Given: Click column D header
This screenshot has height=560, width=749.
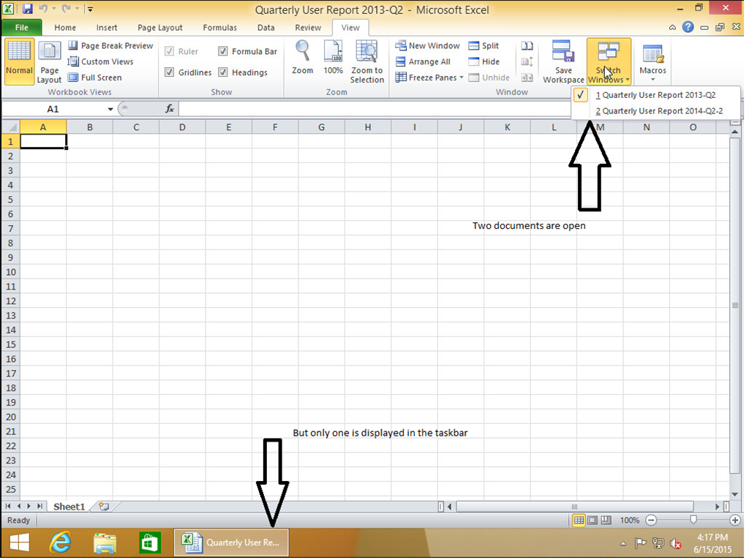Looking at the screenshot, I should coord(182,127).
